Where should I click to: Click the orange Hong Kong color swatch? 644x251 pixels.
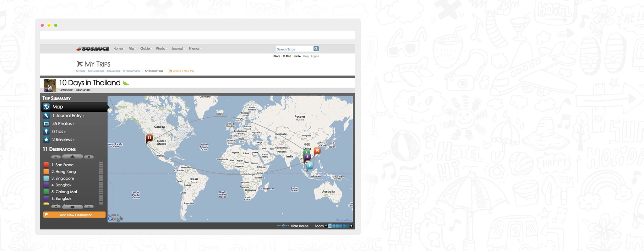[46, 172]
